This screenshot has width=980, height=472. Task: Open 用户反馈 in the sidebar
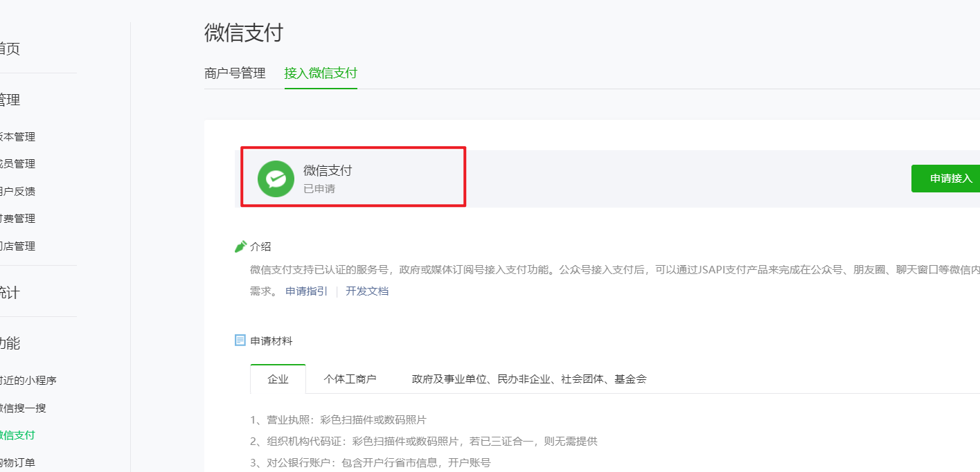pos(17,192)
